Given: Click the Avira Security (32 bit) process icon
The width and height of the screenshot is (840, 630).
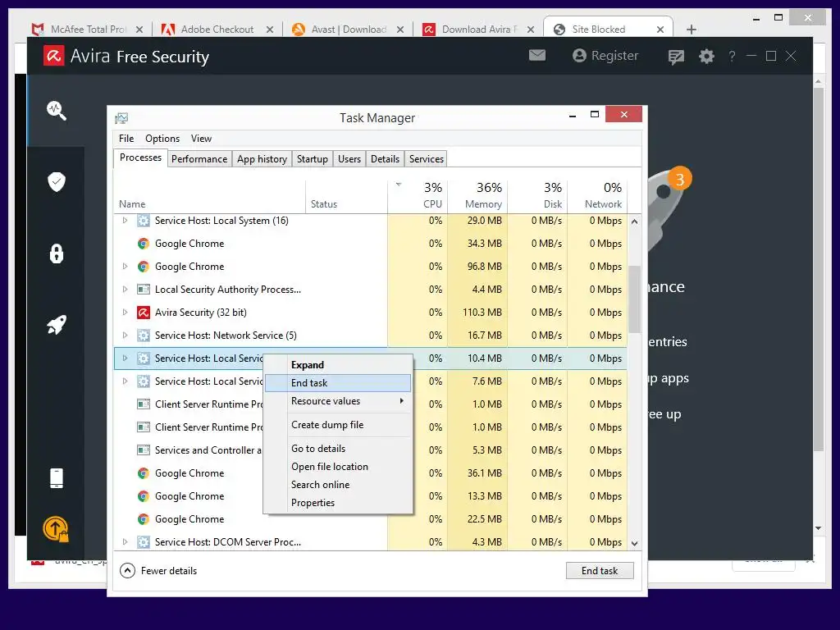Looking at the screenshot, I should (x=143, y=313).
